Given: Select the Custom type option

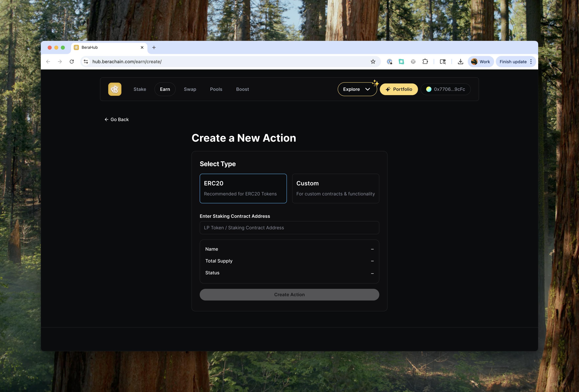Looking at the screenshot, I should 335,188.
